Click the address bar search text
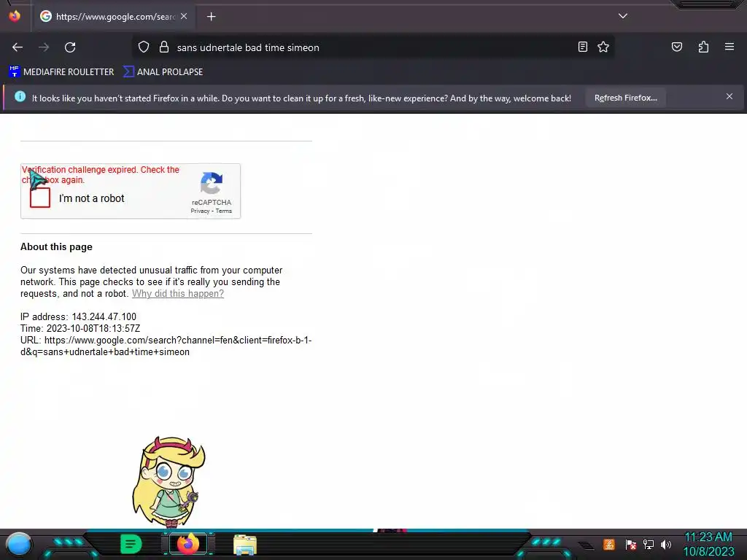 pyautogui.click(x=248, y=47)
